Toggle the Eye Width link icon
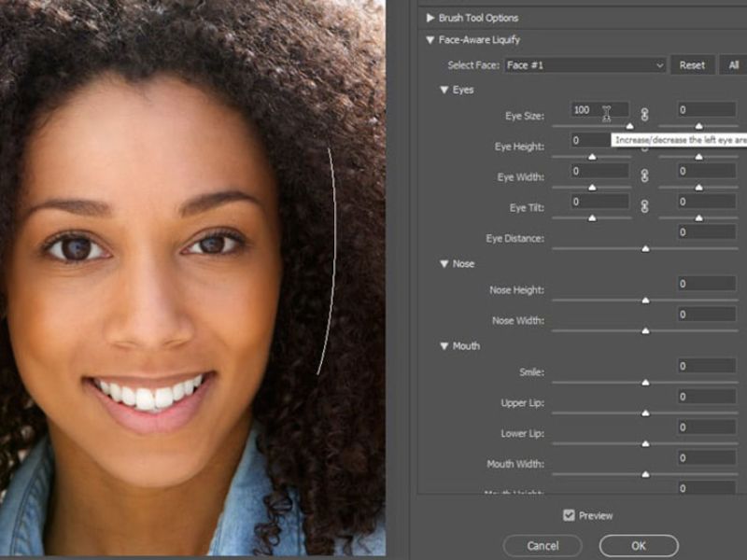Viewport: 747px width, 560px height. tap(644, 175)
